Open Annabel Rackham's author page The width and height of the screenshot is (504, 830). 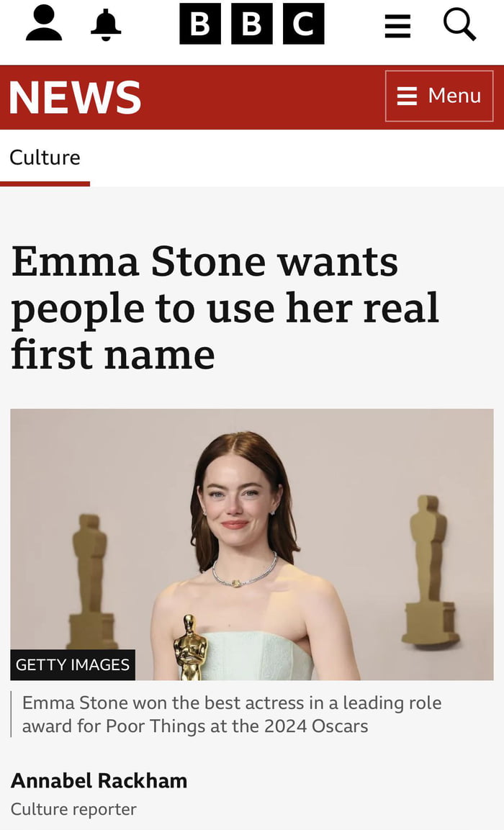coord(99,781)
